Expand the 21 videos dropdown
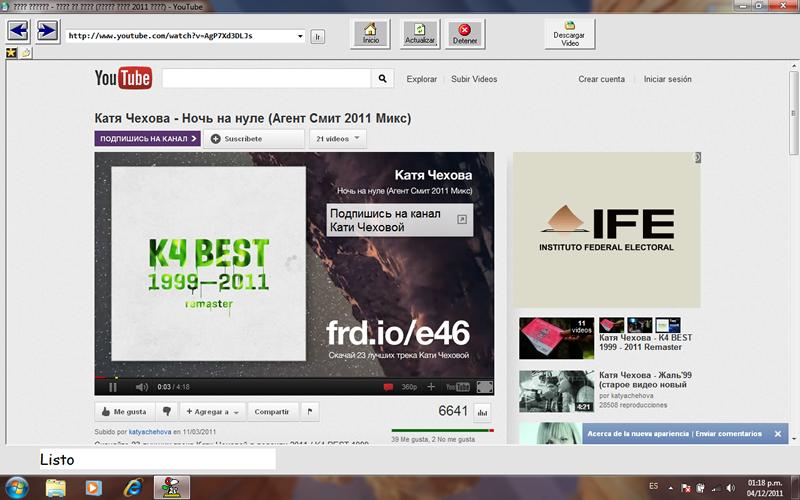This screenshot has width=800, height=500. (x=337, y=139)
